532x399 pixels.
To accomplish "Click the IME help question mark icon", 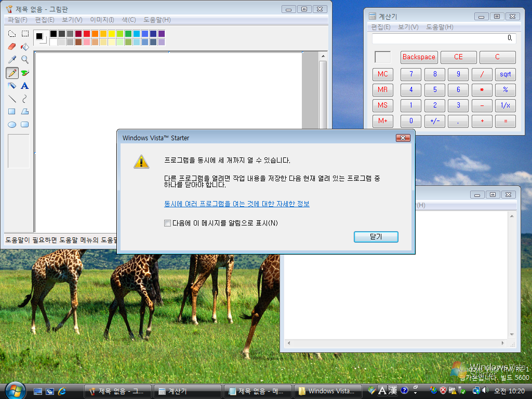I will pos(404,391).
